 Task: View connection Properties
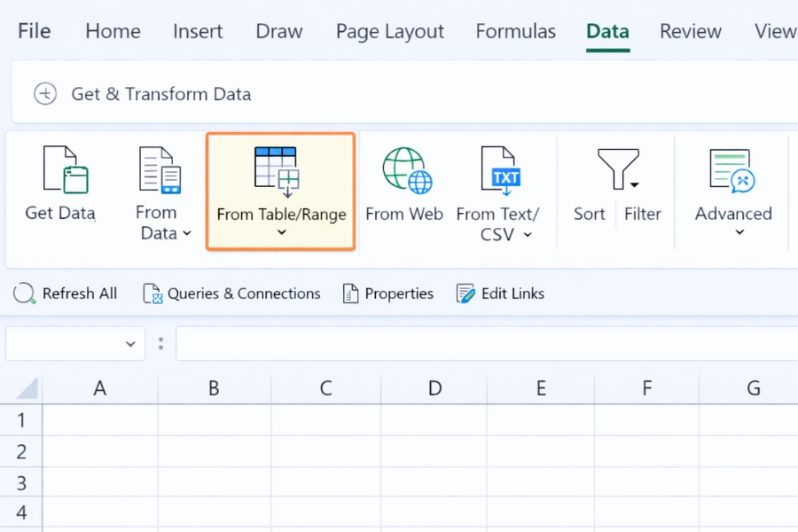coord(387,293)
